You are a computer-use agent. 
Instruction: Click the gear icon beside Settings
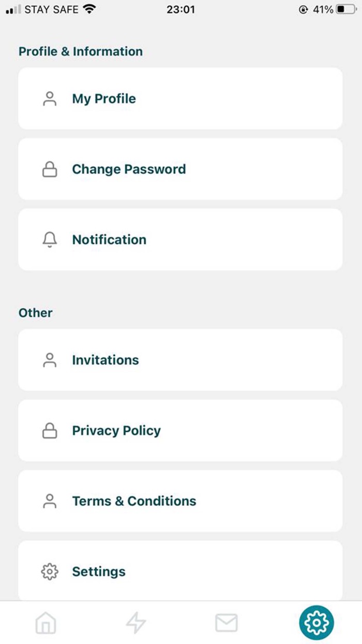(50, 572)
